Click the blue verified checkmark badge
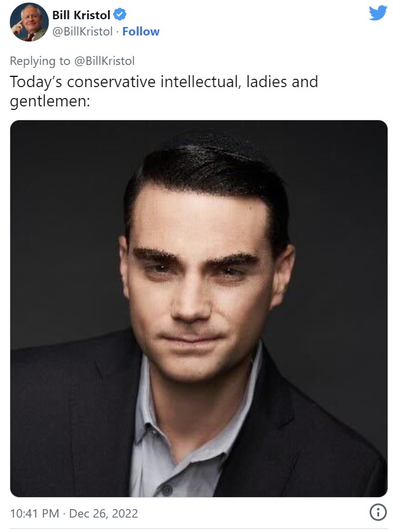This screenshot has width=393, height=532. coord(120,14)
